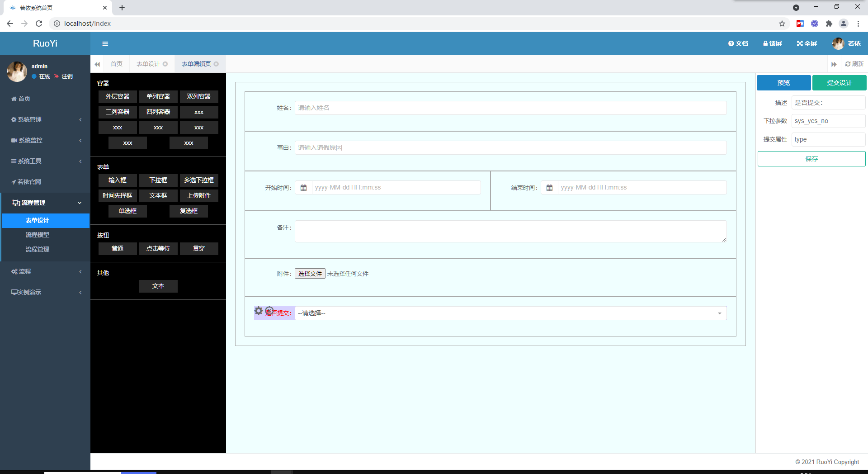Expand 系统管理 menu

coord(45,119)
